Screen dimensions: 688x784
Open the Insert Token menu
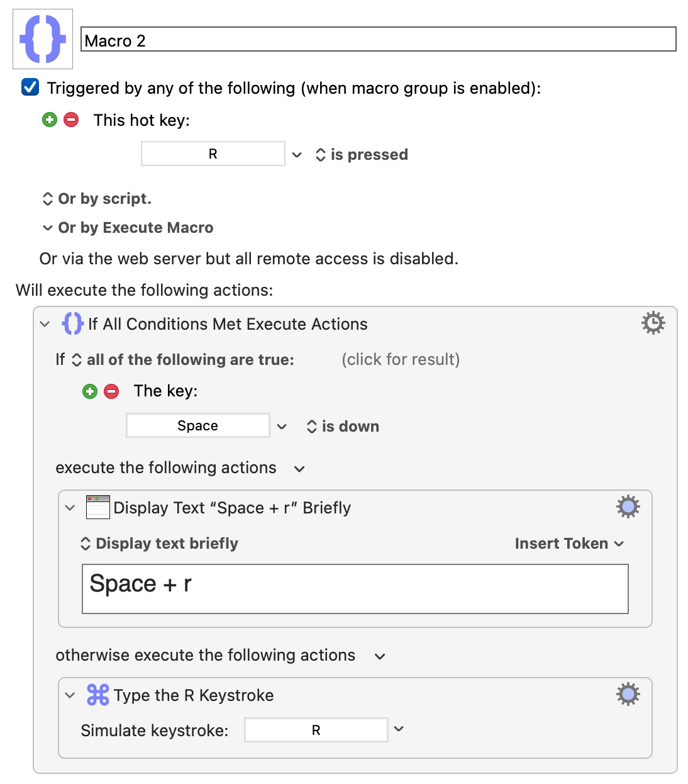pos(569,544)
